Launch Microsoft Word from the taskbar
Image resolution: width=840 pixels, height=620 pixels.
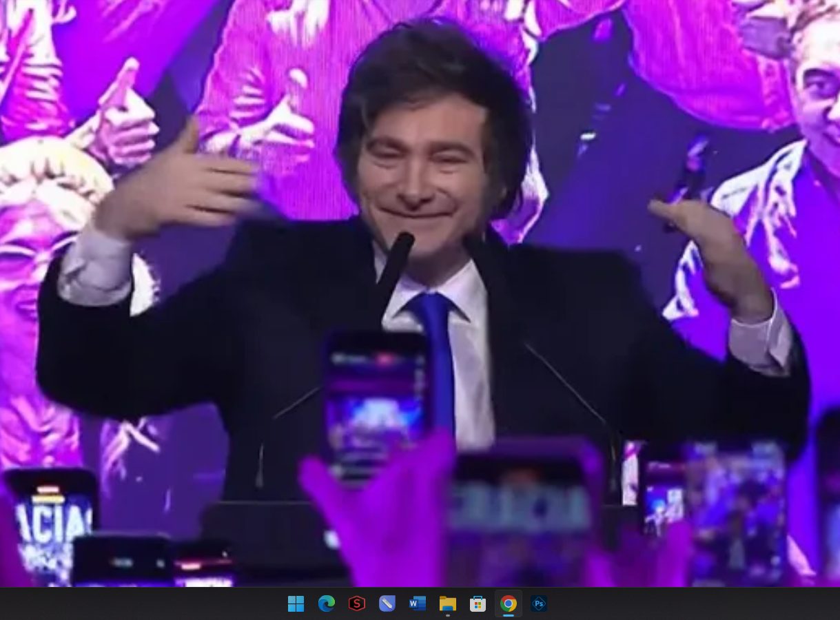pos(417,604)
